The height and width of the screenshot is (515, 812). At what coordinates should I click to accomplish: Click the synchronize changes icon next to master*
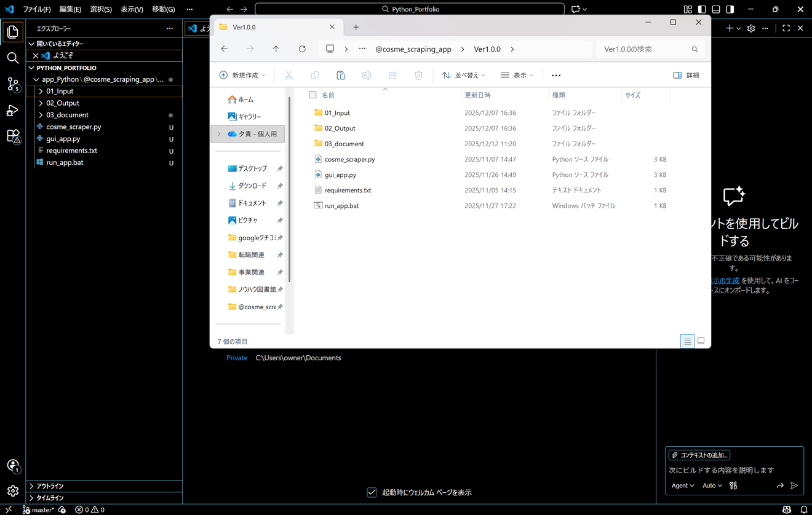point(62,509)
